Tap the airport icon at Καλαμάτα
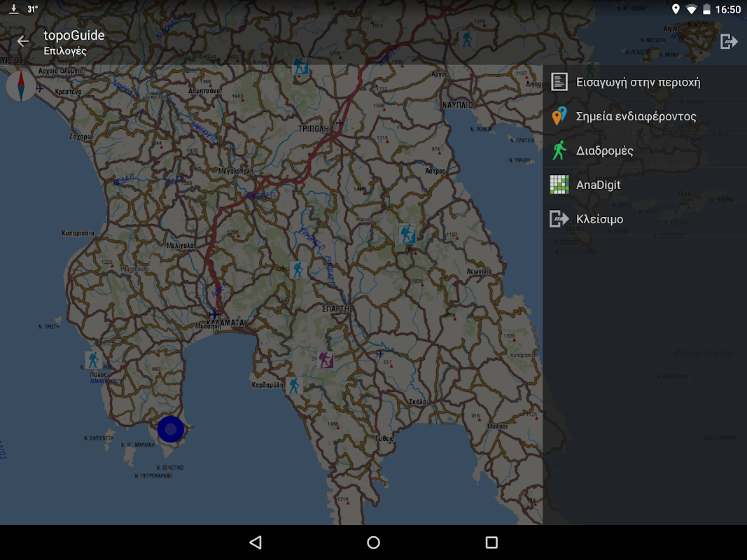Screen dimensions: 747x560 click(x=214, y=314)
